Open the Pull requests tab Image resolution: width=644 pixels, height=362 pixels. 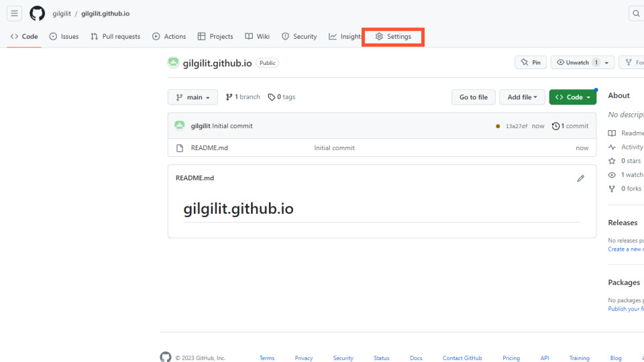(115, 36)
